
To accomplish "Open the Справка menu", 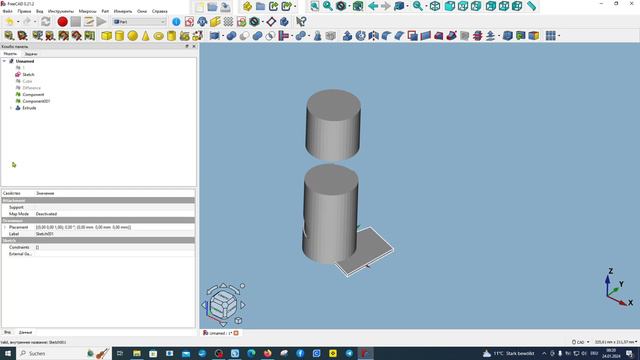I will coord(160,11).
